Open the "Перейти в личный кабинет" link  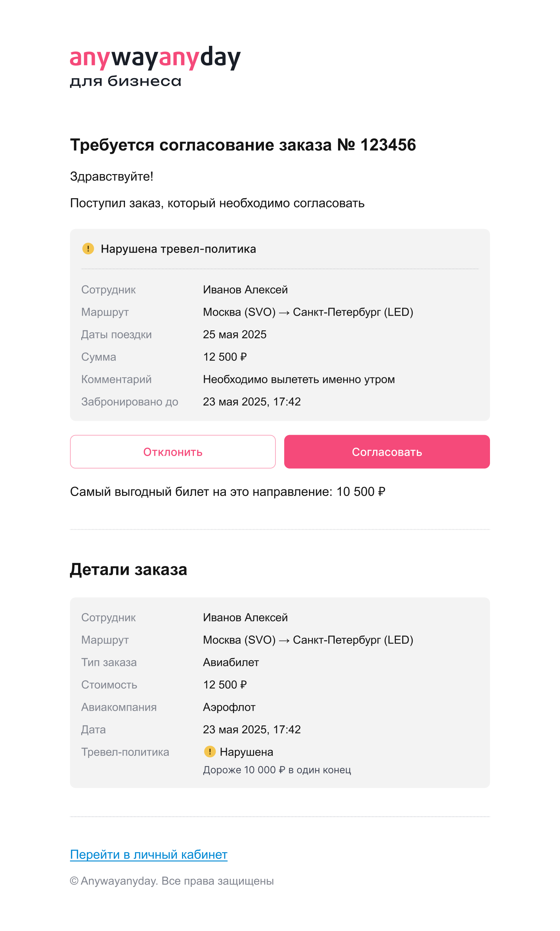pyautogui.click(x=149, y=854)
